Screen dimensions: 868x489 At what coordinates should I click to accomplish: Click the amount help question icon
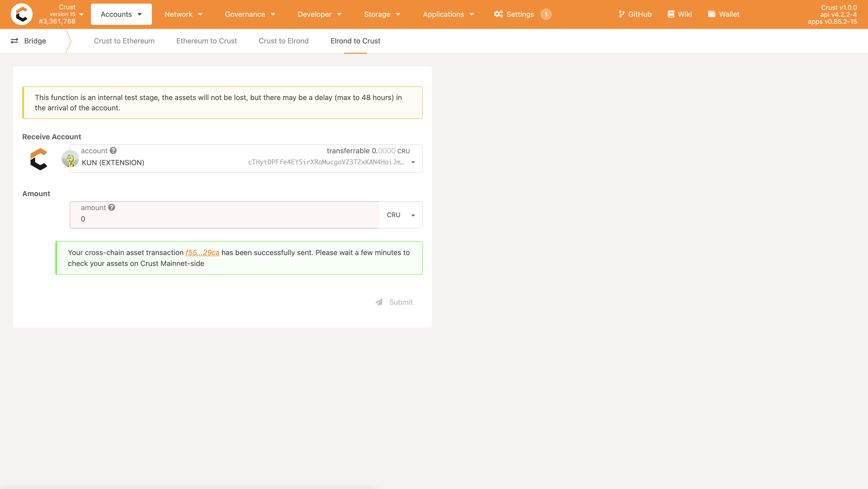click(x=112, y=208)
